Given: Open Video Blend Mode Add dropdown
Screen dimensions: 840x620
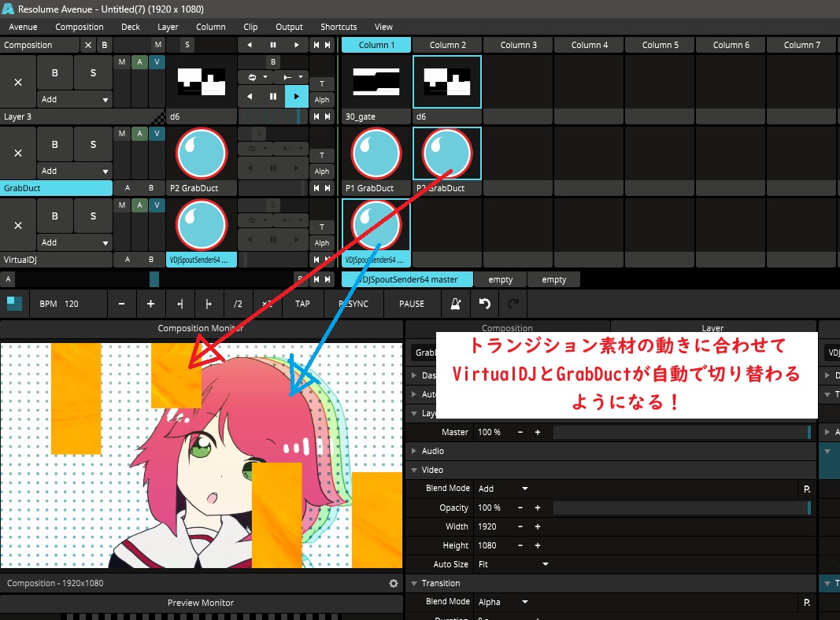Looking at the screenshot, I should click(504, 489).
